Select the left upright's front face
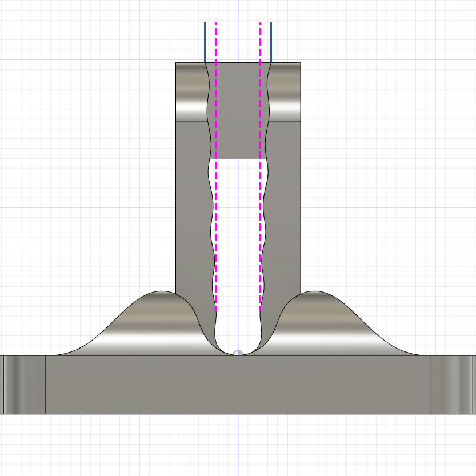This screenshot has width=476, height=476. [193, 206]
